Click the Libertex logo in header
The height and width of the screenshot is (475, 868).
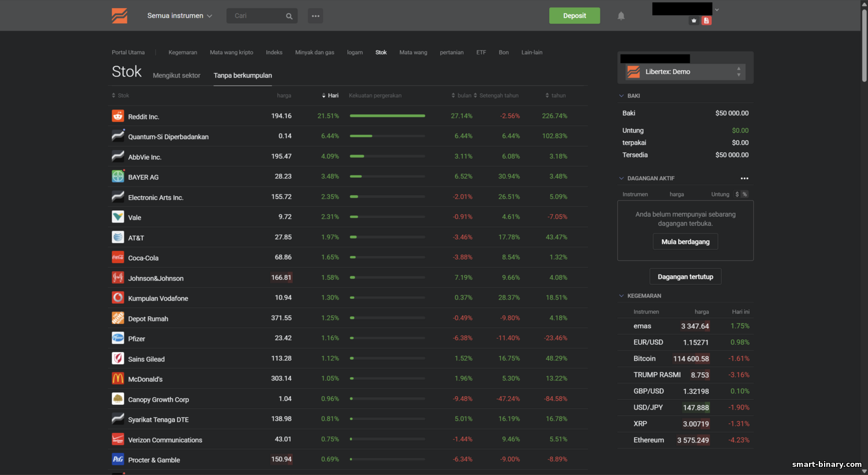[120, 16]
